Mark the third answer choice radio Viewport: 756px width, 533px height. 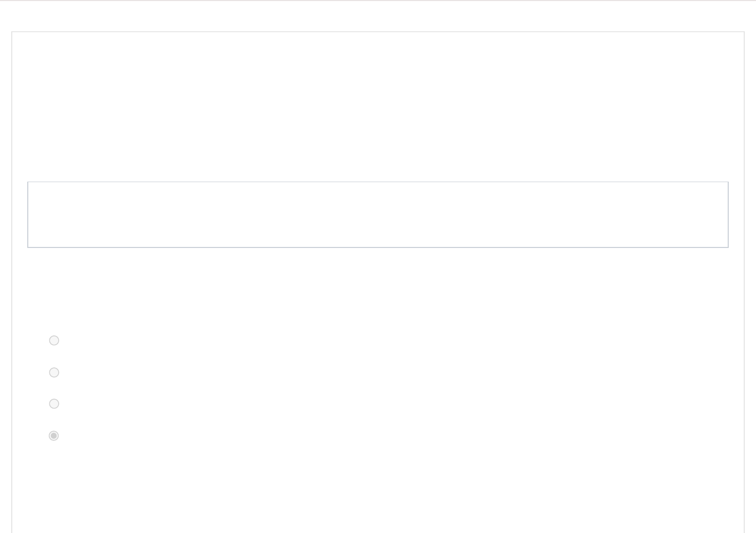click(x=54, y=404)
